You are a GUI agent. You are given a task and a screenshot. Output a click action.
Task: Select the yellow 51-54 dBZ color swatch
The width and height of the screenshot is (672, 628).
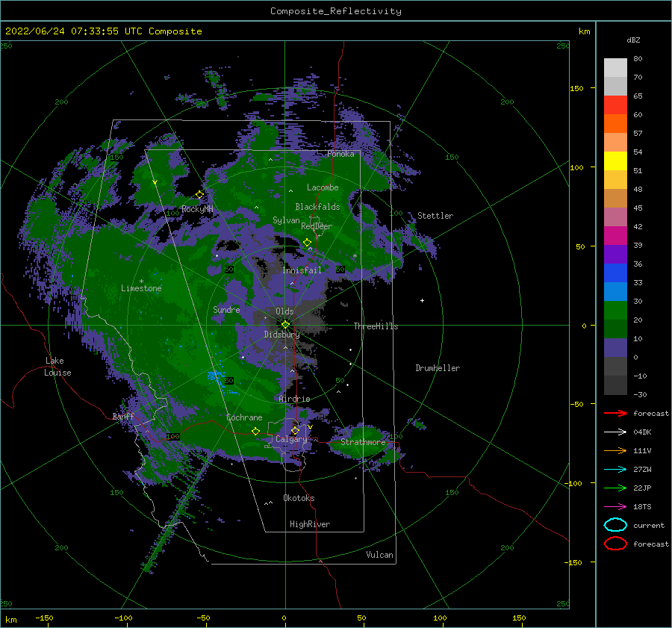(x=615, y=161)
